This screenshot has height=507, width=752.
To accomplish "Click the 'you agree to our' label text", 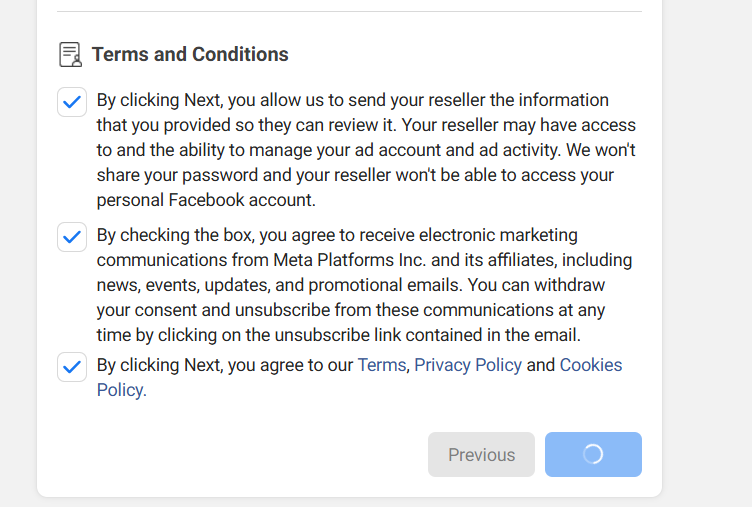I will (x=291, y=365).
